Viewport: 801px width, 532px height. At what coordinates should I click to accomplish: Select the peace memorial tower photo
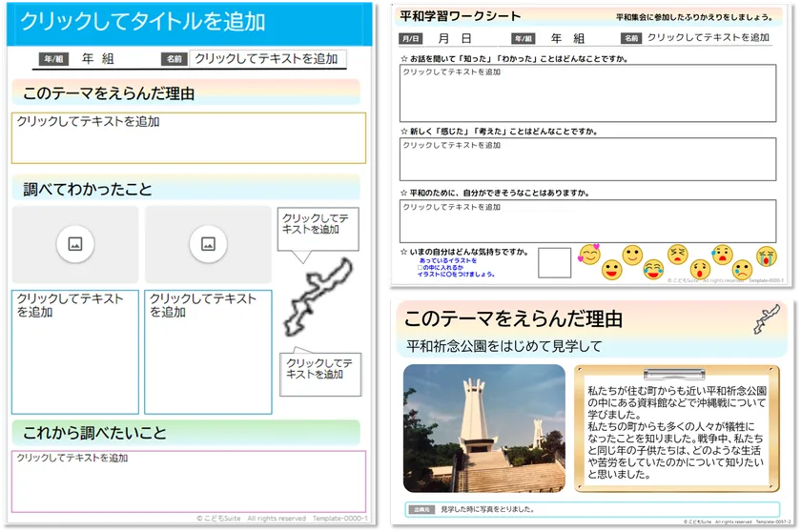[483, 428]
